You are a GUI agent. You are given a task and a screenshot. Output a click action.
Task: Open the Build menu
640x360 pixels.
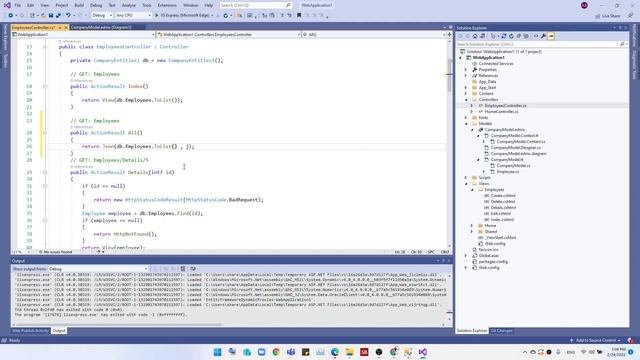click(79, 5)
